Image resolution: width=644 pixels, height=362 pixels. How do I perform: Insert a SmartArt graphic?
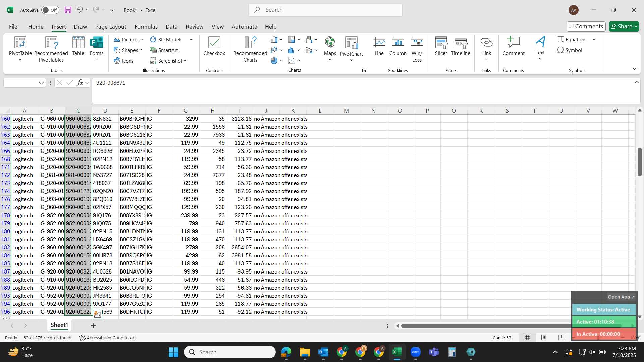click(x=164, y=50)
